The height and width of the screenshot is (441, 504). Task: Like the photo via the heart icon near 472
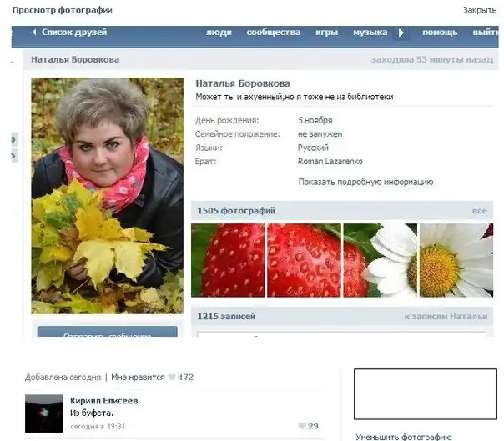click(x=172, y=378)
